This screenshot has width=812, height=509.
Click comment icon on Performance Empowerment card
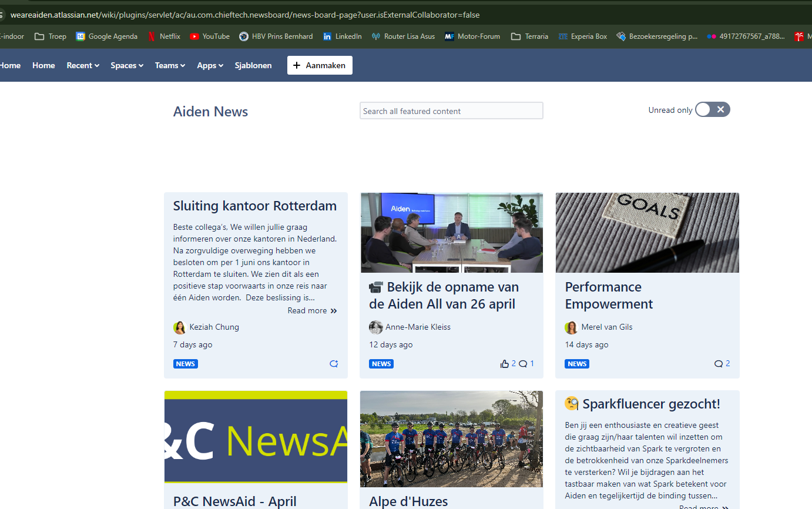tap(719, 364)
